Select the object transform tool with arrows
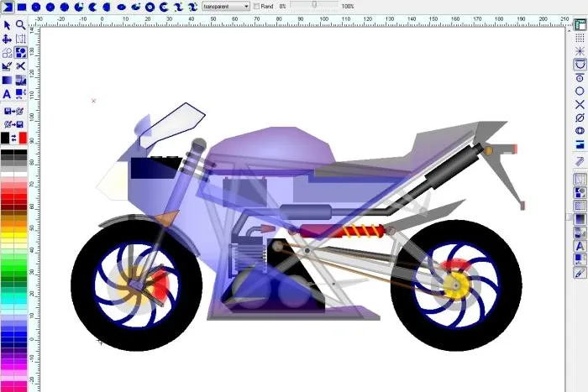 click(x=21, y=94)
